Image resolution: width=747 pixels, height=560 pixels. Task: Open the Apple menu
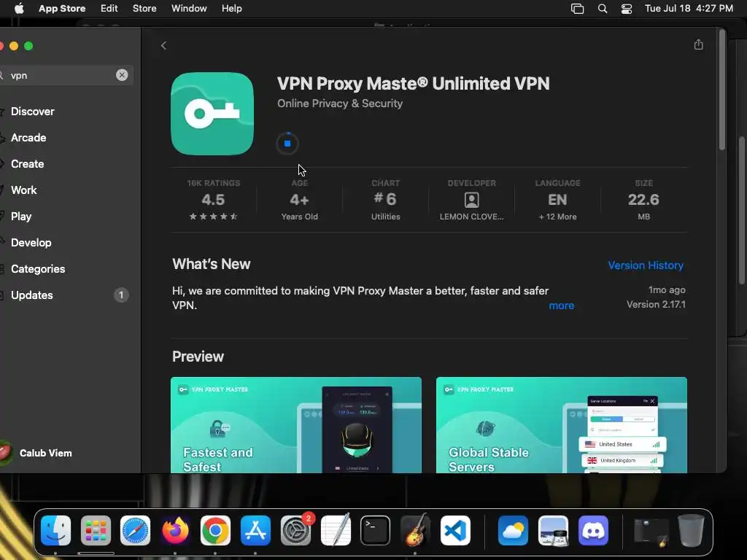click(19, 8)
